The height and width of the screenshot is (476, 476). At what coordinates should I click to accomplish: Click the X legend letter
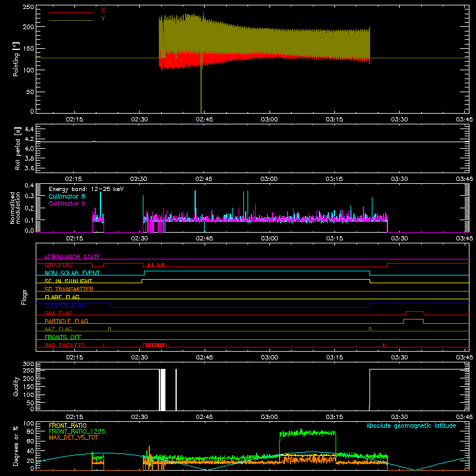tap(103, 11)
